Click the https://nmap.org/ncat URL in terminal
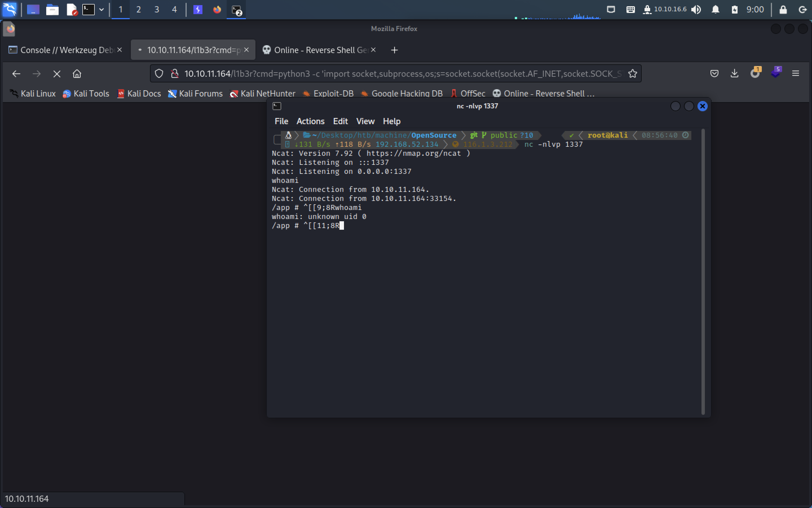 click(x=414, y=154)
